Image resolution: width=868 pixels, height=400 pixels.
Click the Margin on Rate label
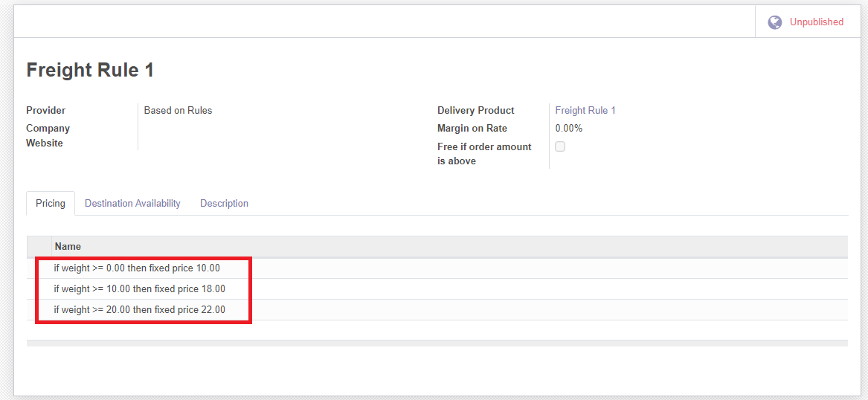coord(472,128)
